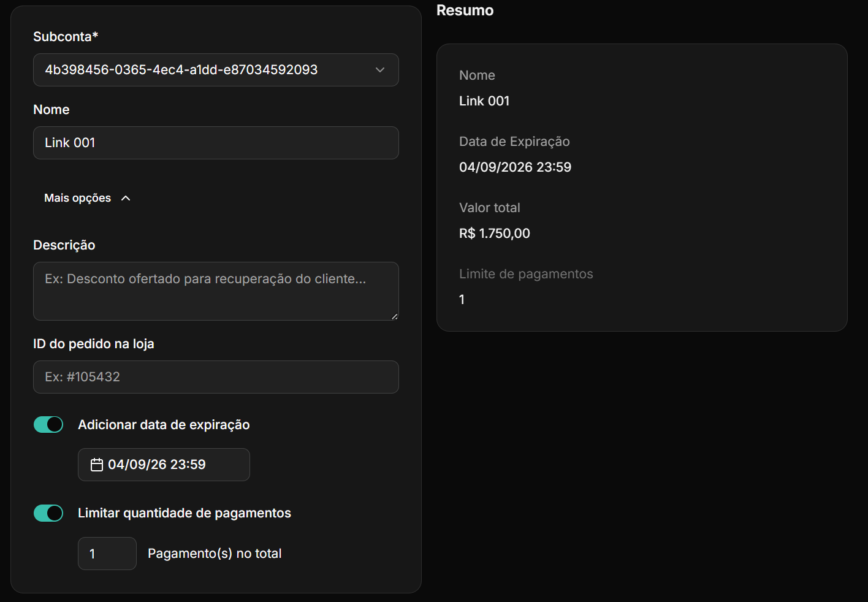Click the Resumo heading
Viewport: 868px width, 602px height.
(465, 10)
